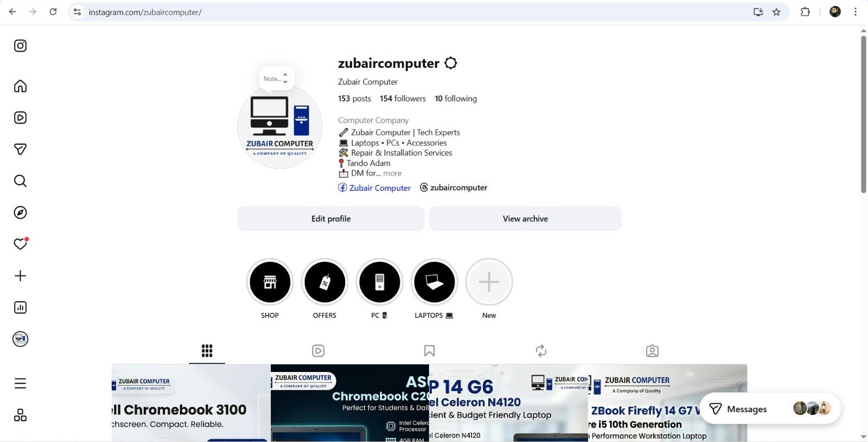Click the Zubair Computer profile picture
The image size is (868, 442).
279,126
